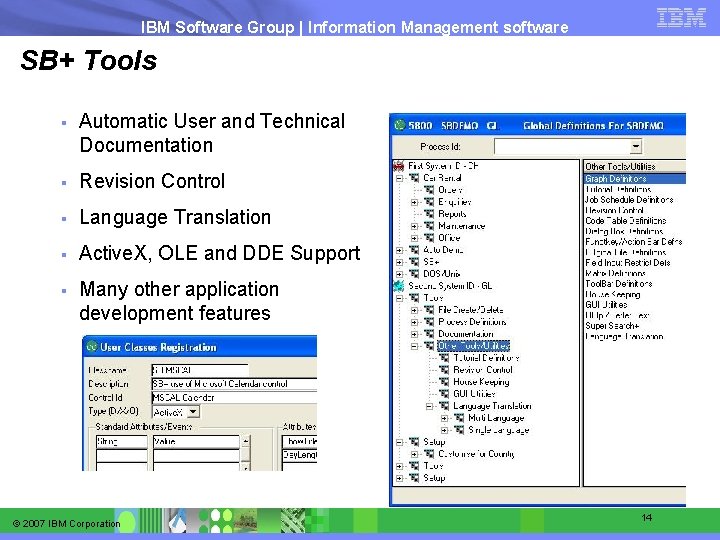Screen dimensions: 720x540
Task: Expand the DOS/Unix tree branch
Action: click(x=399, y=274)
